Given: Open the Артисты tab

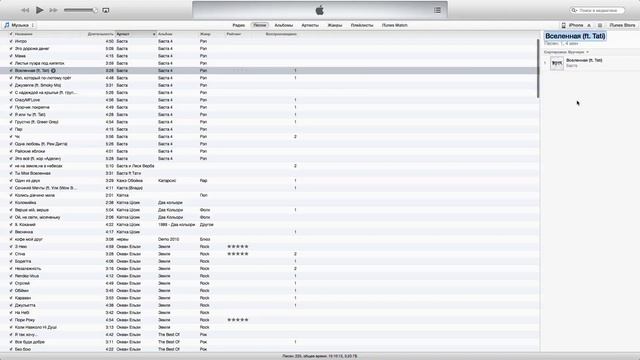Looking at the screenshot, I should (310, 25).
